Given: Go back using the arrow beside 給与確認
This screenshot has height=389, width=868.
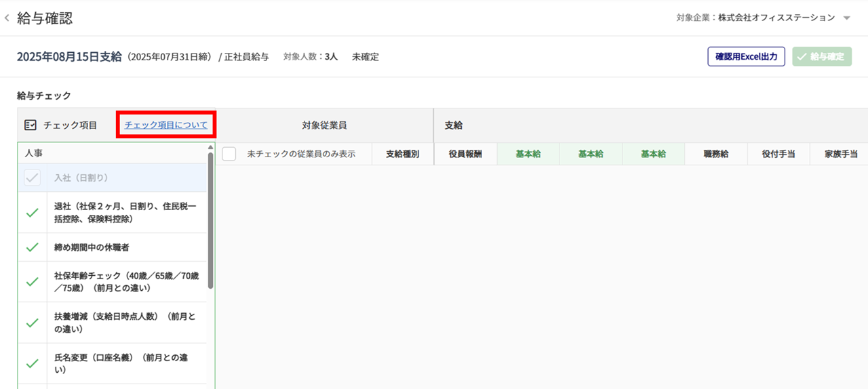Looking at the screenshot, I should [7, 18].
